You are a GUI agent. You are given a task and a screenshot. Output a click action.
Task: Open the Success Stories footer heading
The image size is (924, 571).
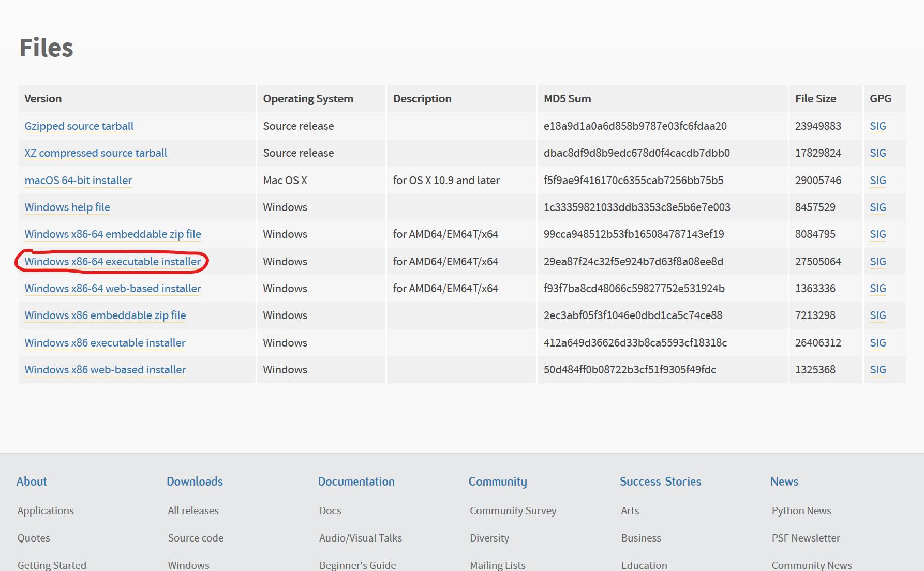coord(661,482)
